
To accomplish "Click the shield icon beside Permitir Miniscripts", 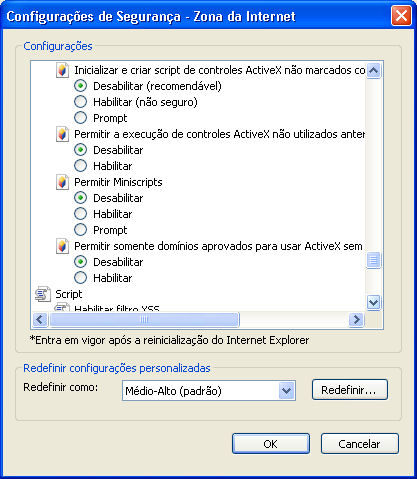I will 62,182.
